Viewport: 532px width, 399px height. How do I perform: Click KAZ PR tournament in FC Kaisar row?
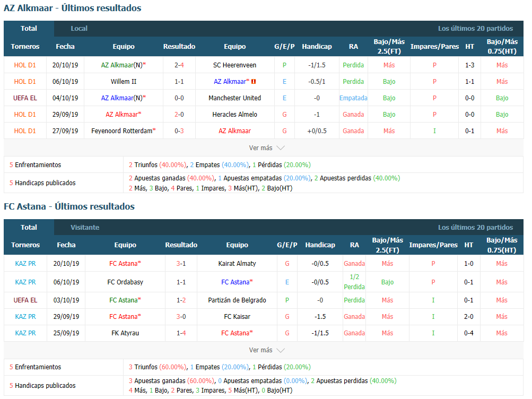pos(25,317)
